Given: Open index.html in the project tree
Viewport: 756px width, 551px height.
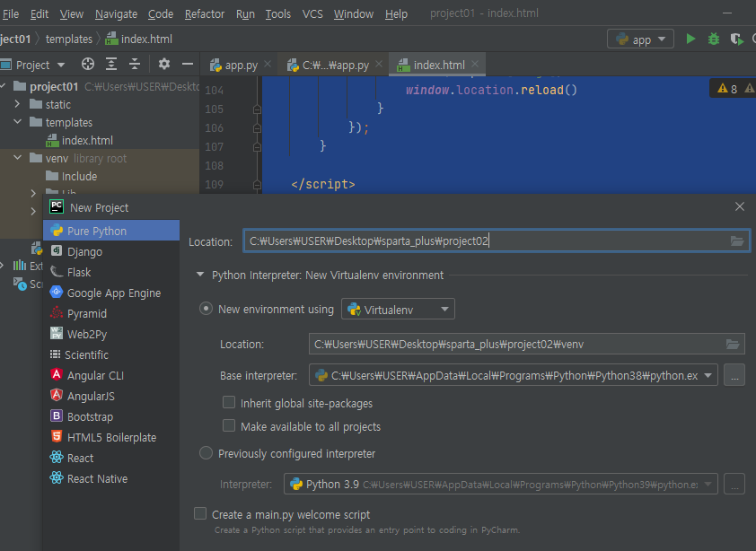Looking at the screenshot, I should [x=80, y=140].
